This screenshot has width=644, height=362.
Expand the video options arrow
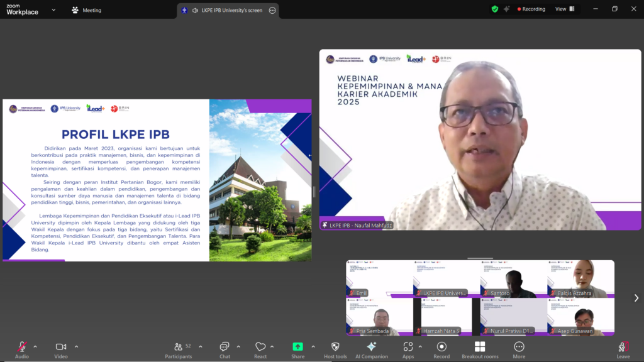(x=76, y=347)
